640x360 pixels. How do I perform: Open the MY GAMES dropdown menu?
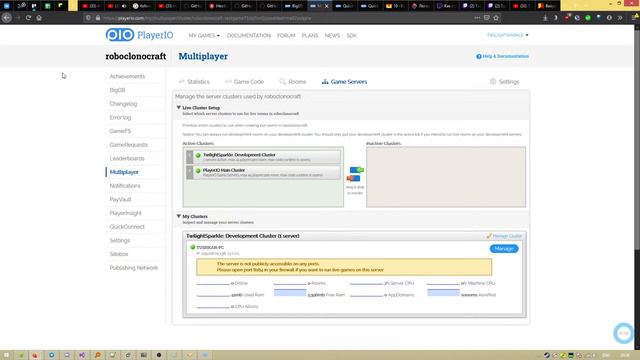[x=204, y=36]
